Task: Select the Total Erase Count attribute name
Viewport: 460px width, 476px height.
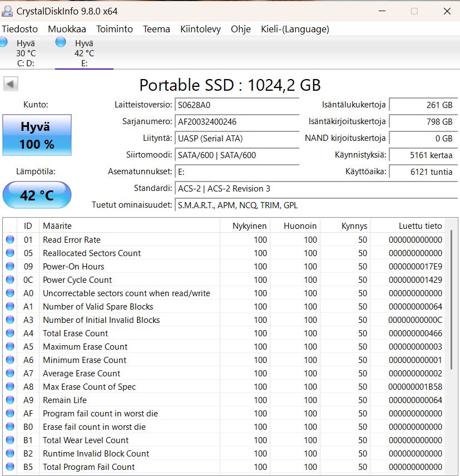Action: pos(76,333)
